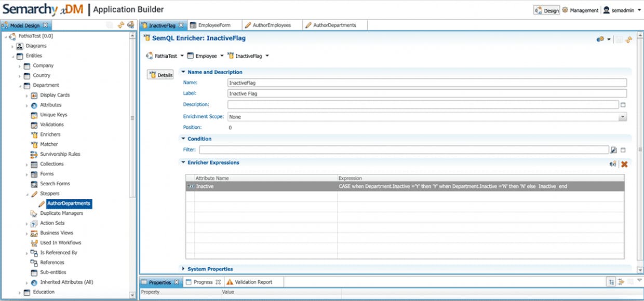Click the Attributes icon in tree
The width and height of the screenshot is (644, 301).
coord(34,105)
